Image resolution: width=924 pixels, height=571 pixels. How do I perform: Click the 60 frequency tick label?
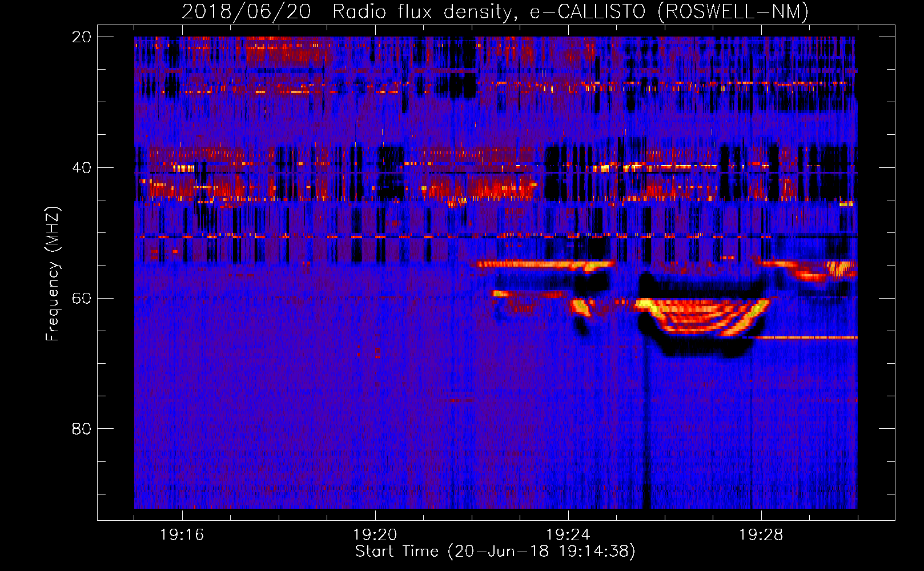click(x=81, y=299)
